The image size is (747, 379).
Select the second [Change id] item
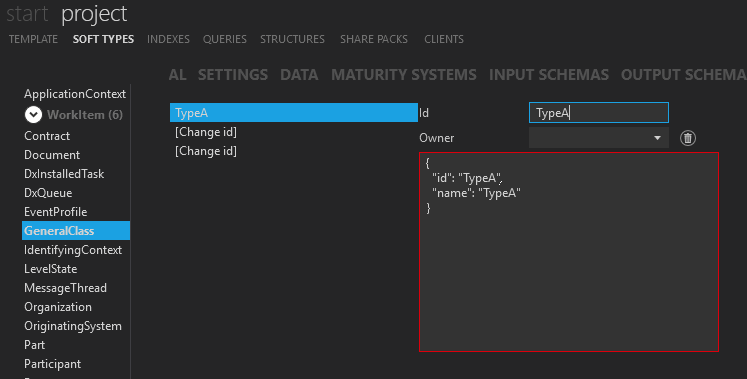pos(206,151)
